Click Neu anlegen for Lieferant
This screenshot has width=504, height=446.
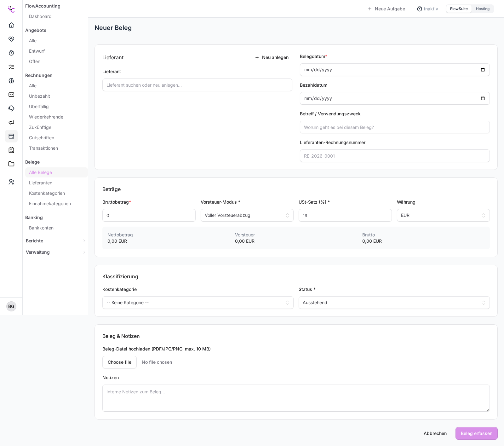tap(272, 57)
